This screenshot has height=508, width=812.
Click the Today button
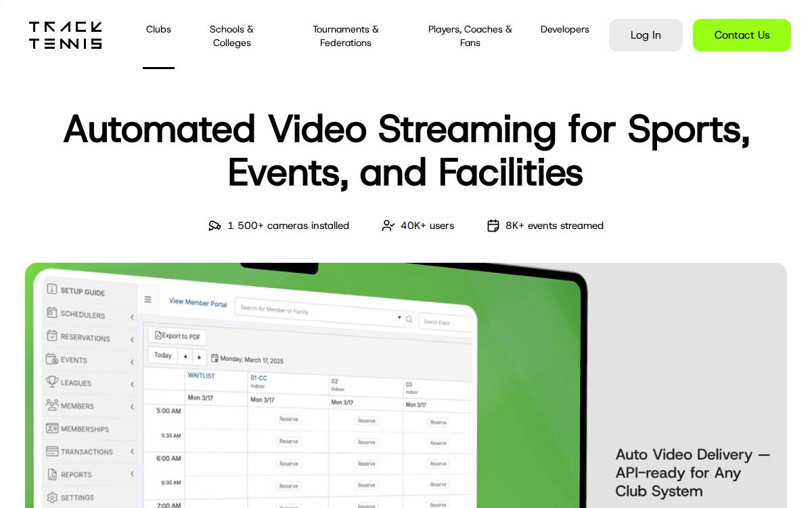tap(162, 355)
